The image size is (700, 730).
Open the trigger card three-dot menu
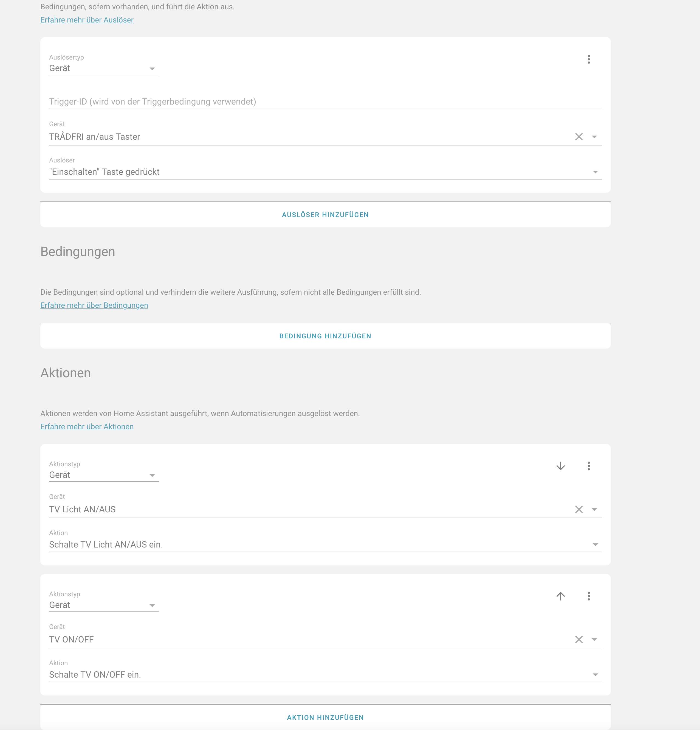pos(589,59)
